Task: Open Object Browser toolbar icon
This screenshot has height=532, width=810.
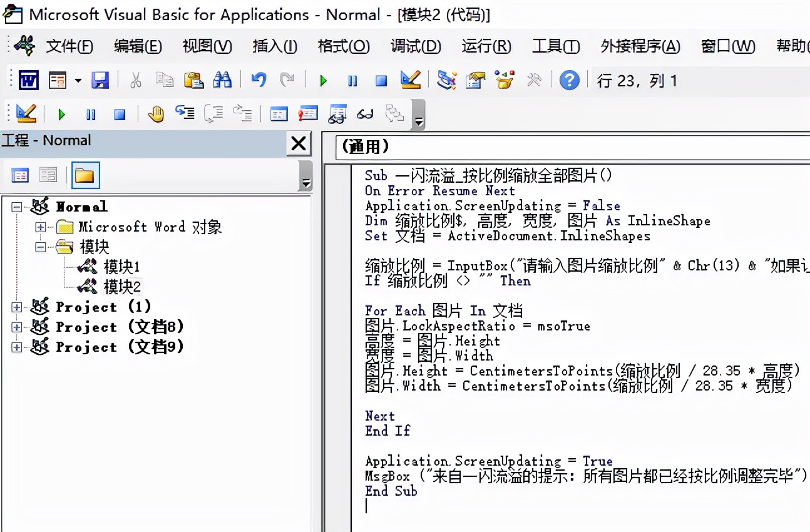Action: (x=505, y=79)
